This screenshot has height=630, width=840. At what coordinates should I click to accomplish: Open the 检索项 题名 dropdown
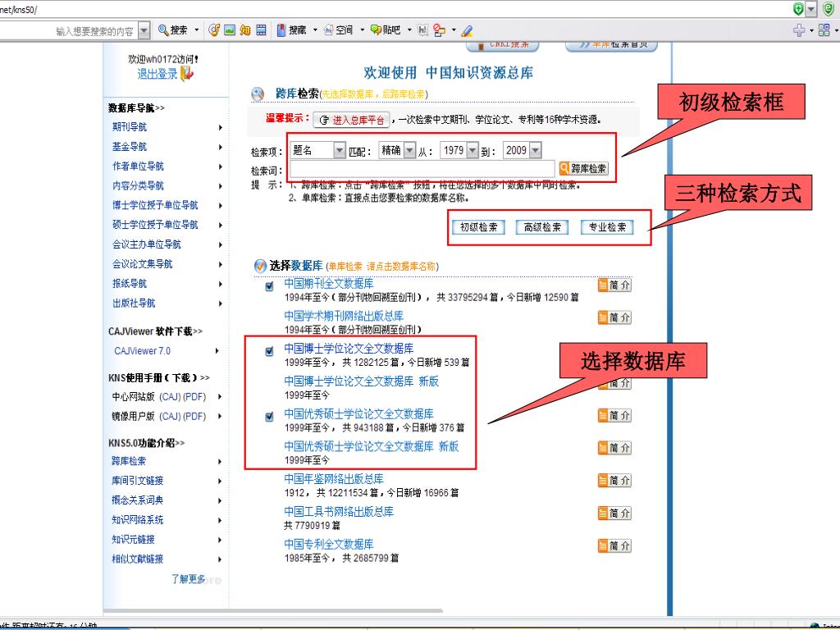click(x=339, y=151)
